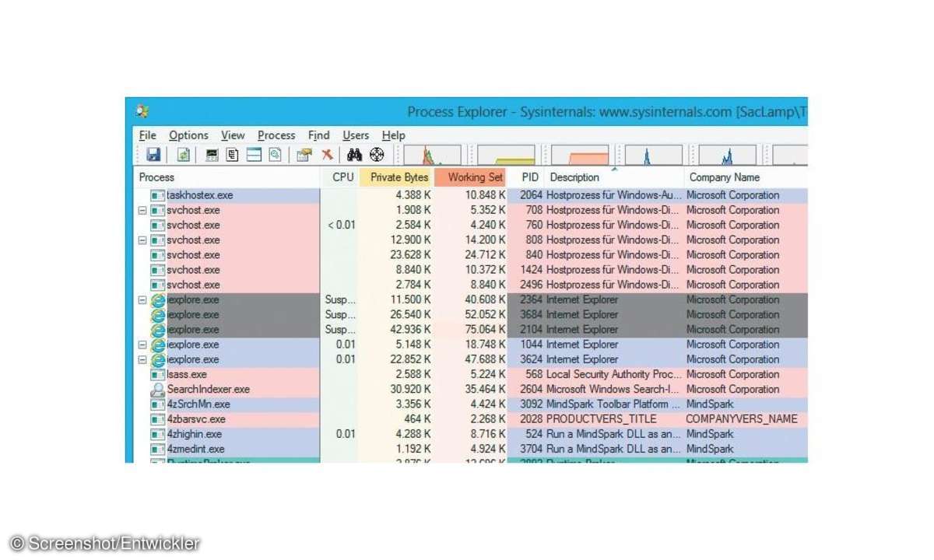This screenshot has height=560, width=934.
Task: Click the lsass.exe process icon
Action: pyautogui.click(x=158, y=375)
